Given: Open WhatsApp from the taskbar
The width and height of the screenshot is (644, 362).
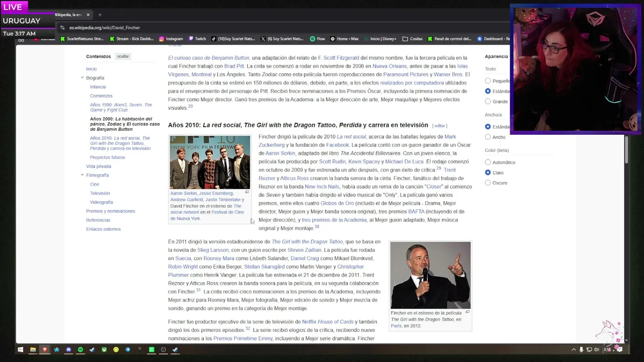Looking at the screenshot, I should click(151, 349).
